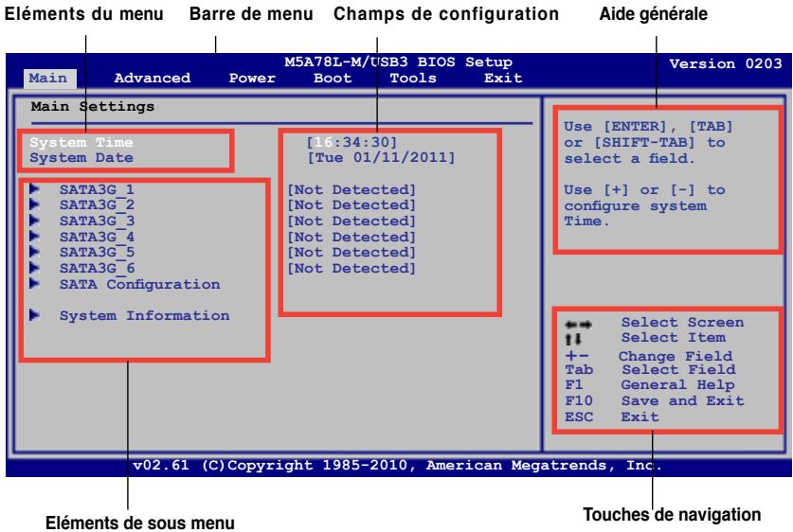Open the SATA3G_5 entry label
Viewport: 793px width, 532px height.
pos(97,252)
